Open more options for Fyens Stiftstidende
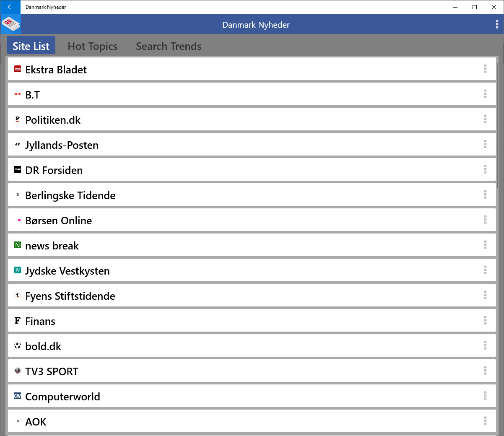The height and width of the screenshot is (436, 504). click(x=485, y=295)
